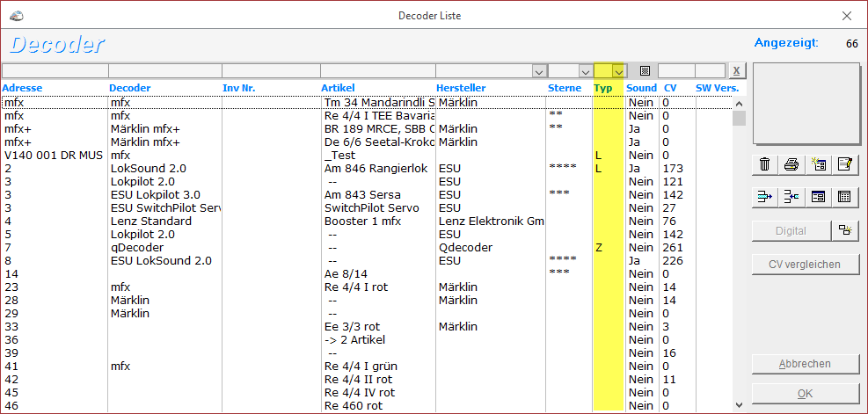Image resolution: width=868 pixels, height=414 pixels.
Task: Delete the selected decoder with the trash icon
Action: [x=764, y=164]
